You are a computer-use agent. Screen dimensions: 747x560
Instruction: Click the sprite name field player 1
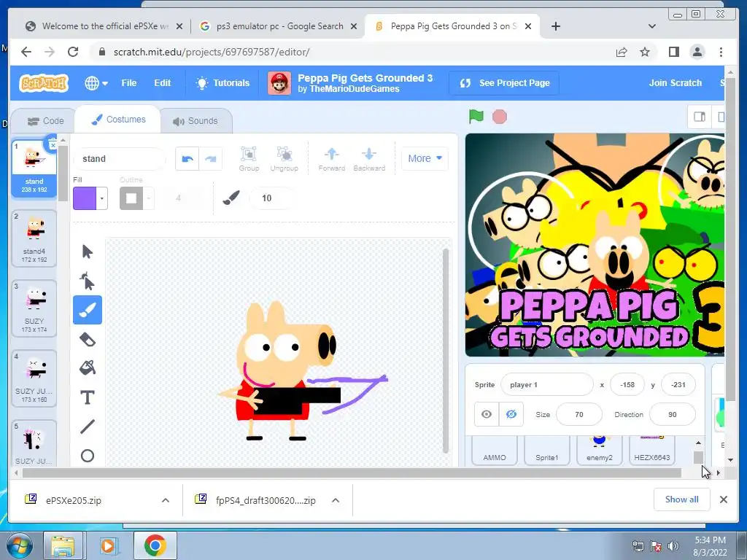tap(547, 385)
